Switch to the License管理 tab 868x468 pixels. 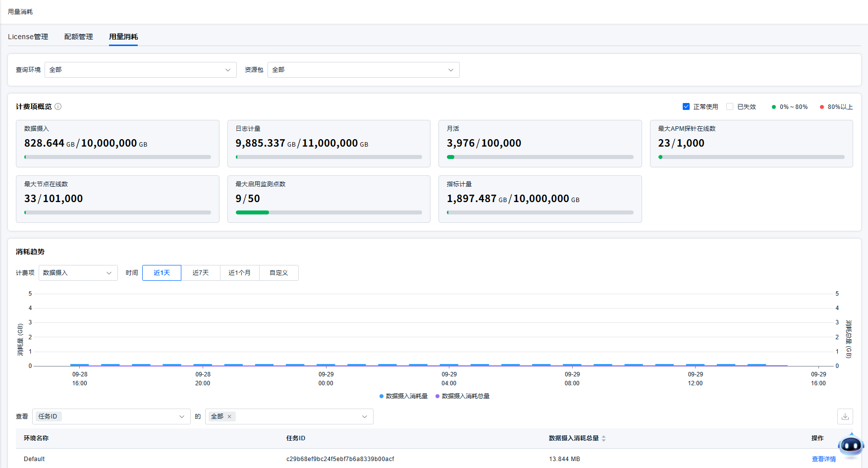28,37
